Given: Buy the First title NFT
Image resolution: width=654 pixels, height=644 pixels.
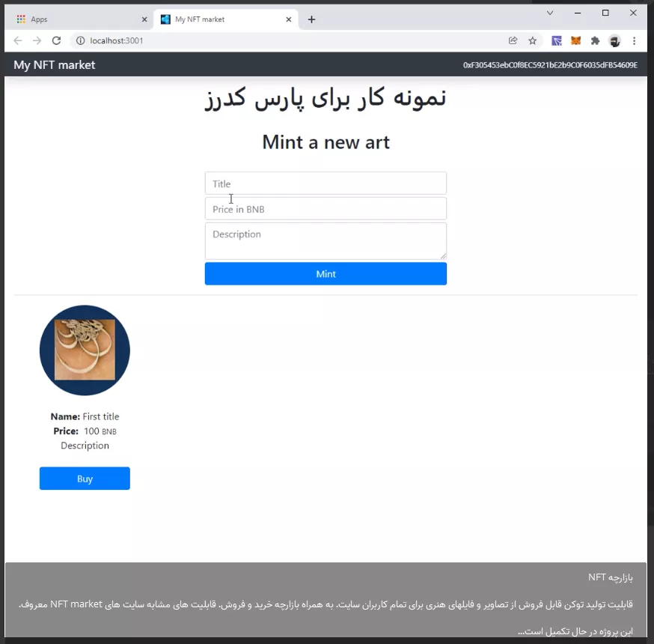Looking at the screenshot, I should (85, 479).
